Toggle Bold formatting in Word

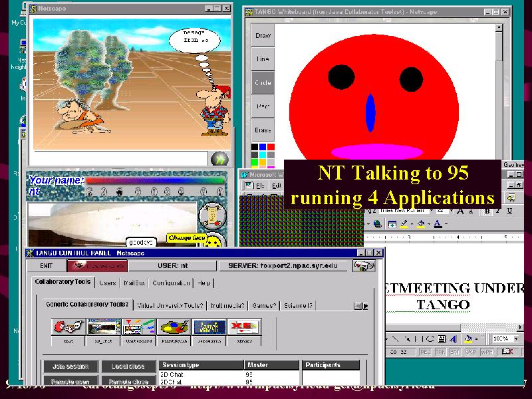[x=487, y=211]
